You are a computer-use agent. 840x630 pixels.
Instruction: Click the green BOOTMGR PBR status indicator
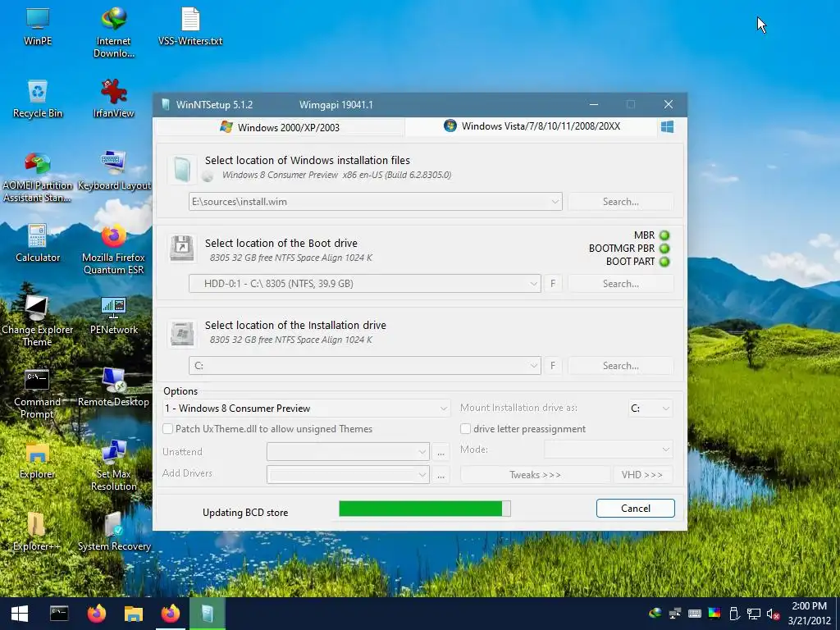[x=664, y=249]
